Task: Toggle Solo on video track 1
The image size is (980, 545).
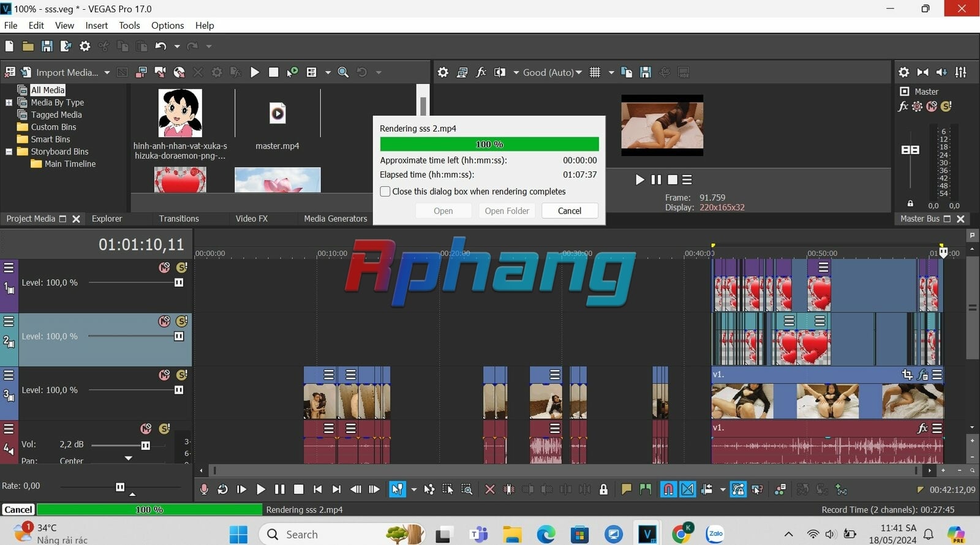Action: pyautogui.click(x=182, y=268)
